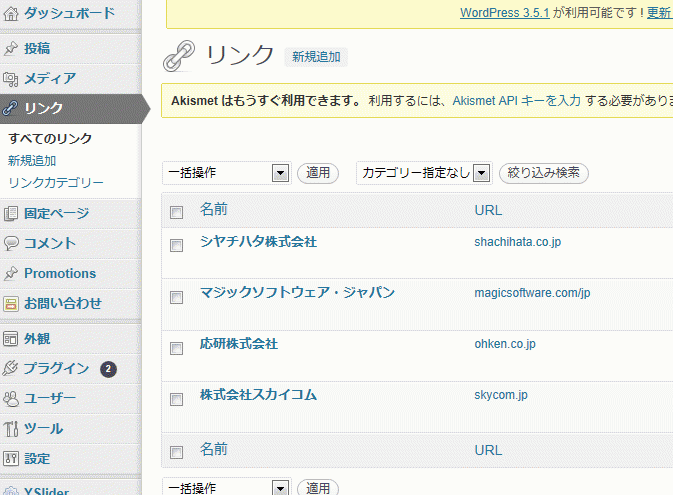Click the users icon beside ユーザー
The height and width of the screenshot is (495, 673).
coord(11,399)
